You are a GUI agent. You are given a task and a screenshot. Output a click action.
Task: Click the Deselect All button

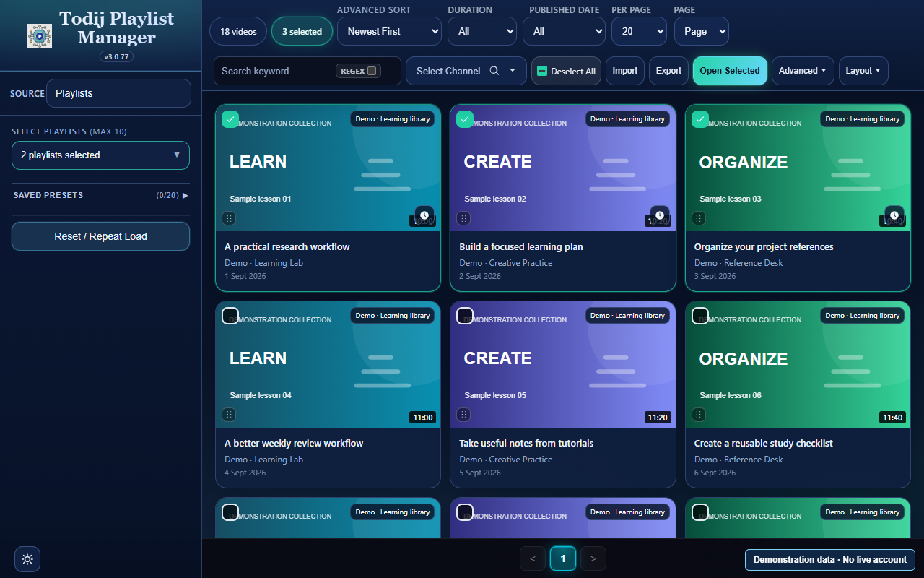coord(567,71)
